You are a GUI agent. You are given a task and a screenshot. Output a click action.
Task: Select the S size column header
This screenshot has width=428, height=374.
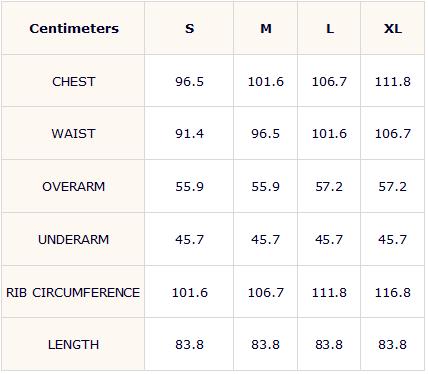click(189, 28)
